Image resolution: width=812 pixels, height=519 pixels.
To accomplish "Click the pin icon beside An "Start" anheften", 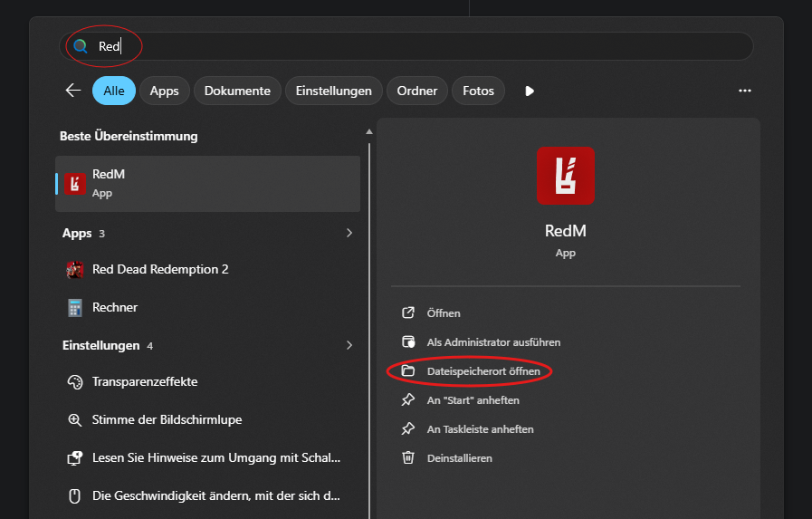I will [408, 399].
